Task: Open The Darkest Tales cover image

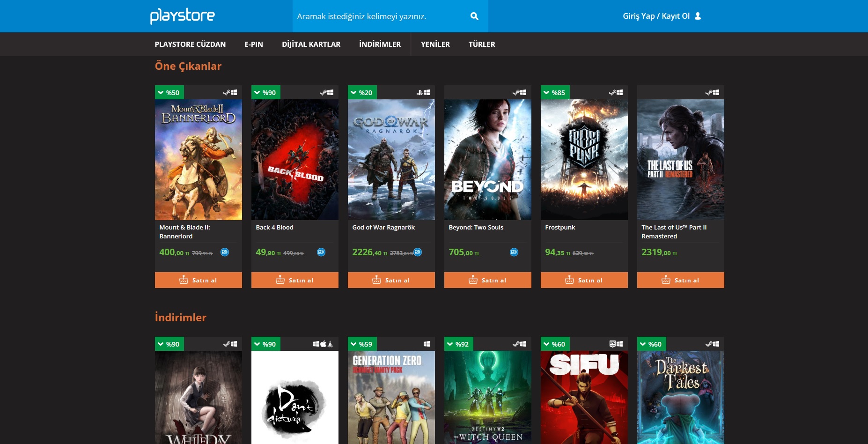Action: [x=681, y=397]
